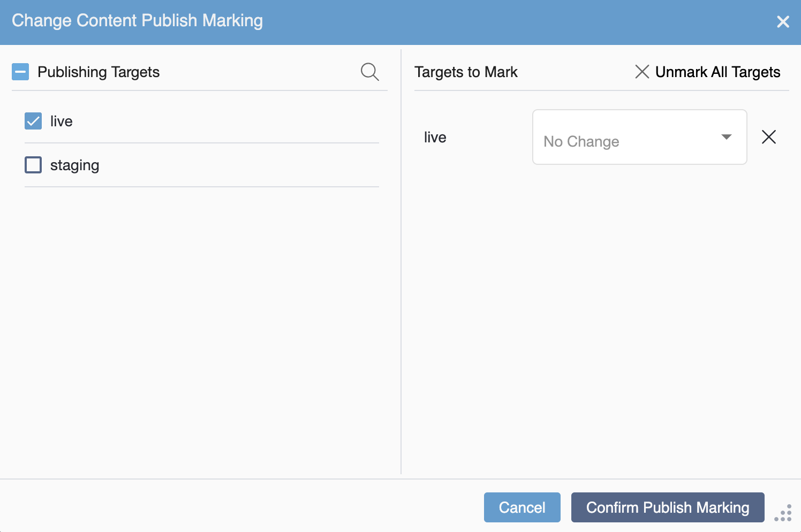Remove the live target from Targets to Mark
This screenshot has height=532, width=801.
pyautogui.click(x=769, y=137)
